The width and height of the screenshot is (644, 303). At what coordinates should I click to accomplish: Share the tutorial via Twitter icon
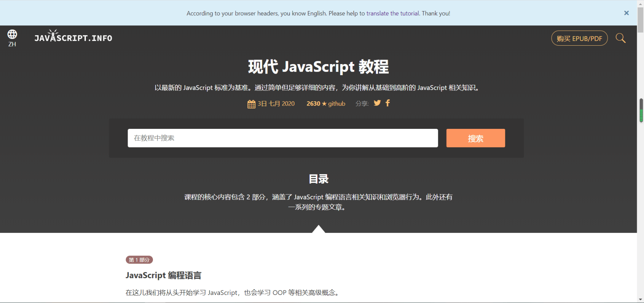click(x=377, y=103)
